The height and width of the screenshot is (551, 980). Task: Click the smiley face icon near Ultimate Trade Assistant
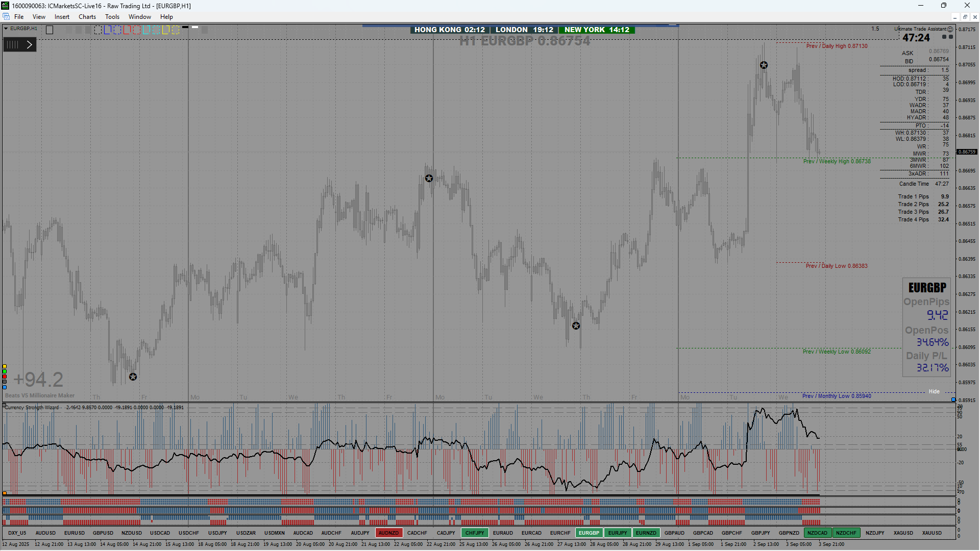(950, 29)
